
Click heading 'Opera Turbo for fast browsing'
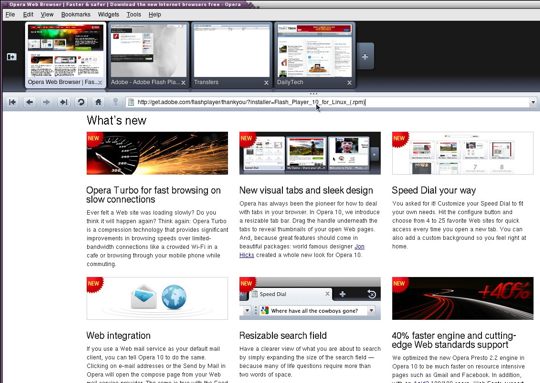pyautogui.click(x=153, y=195)
